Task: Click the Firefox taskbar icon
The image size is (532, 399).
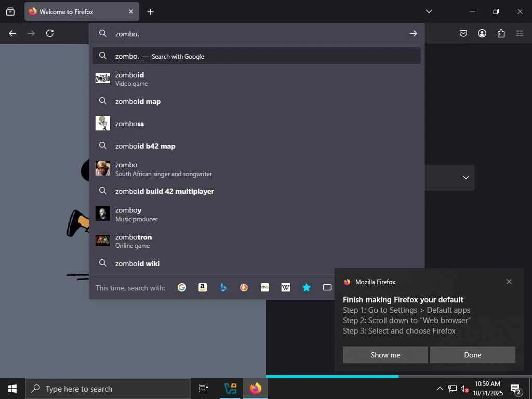Action: [x=256, y=389]
